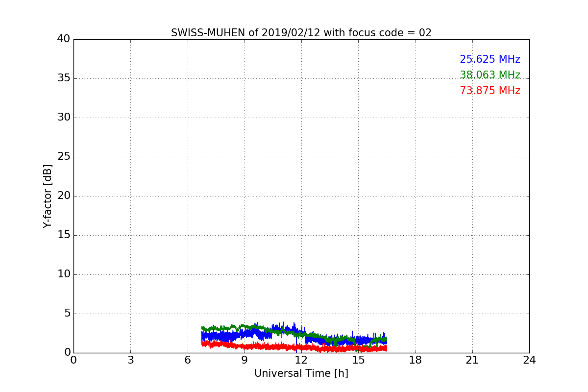
Task: Click the y-axis tick label '40'
Action: 64,39
